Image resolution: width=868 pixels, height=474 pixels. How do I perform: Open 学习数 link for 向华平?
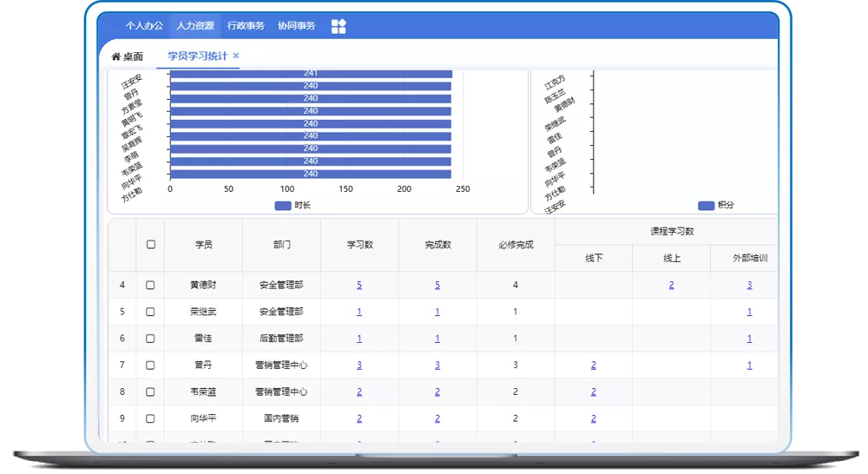pyautogui.click(x=359, y=418)
